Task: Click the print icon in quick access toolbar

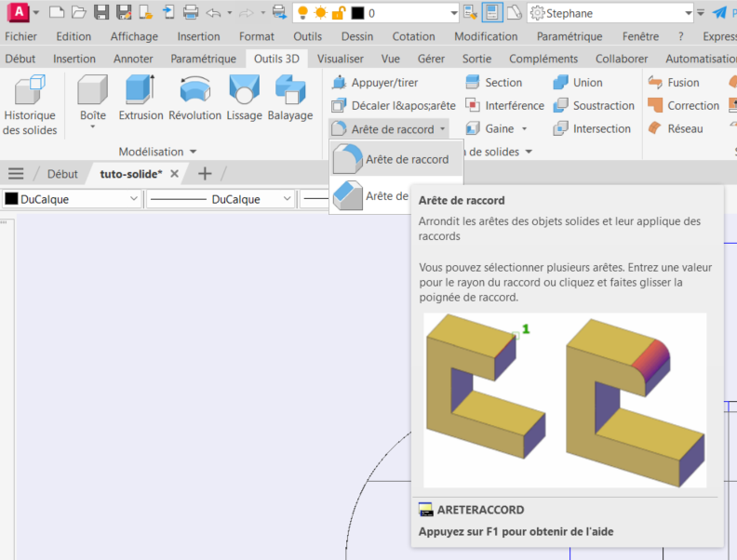Action: tap(191, 13)
